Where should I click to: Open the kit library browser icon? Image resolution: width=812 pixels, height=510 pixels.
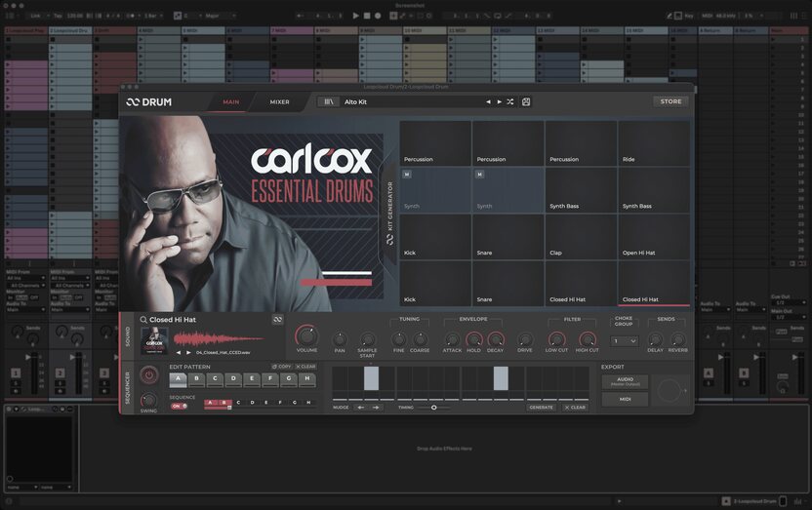coord(328,101)
